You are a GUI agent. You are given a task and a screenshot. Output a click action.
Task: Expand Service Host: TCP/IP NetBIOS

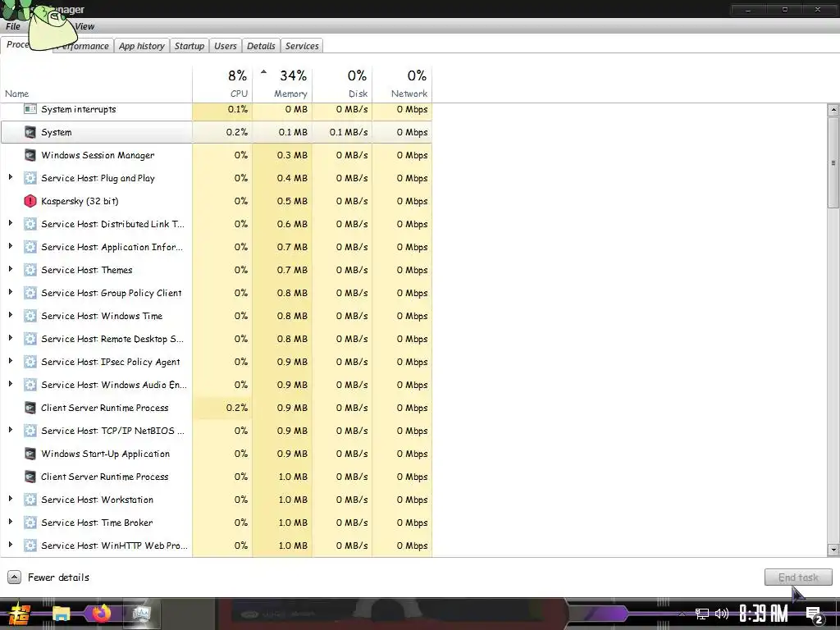pyautogui.click(x=10, y=430)
